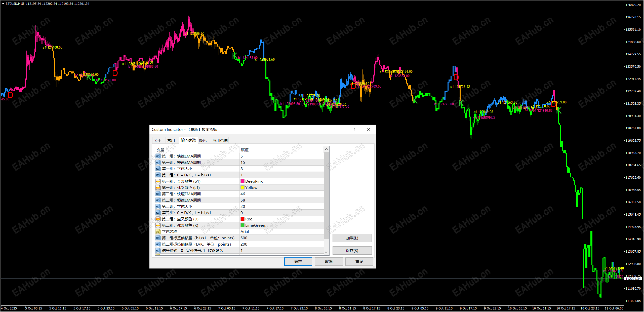This screenshot has height=312, width=644.
Task: Switch to the 颜色 tab
Action: tap(203, 140)
